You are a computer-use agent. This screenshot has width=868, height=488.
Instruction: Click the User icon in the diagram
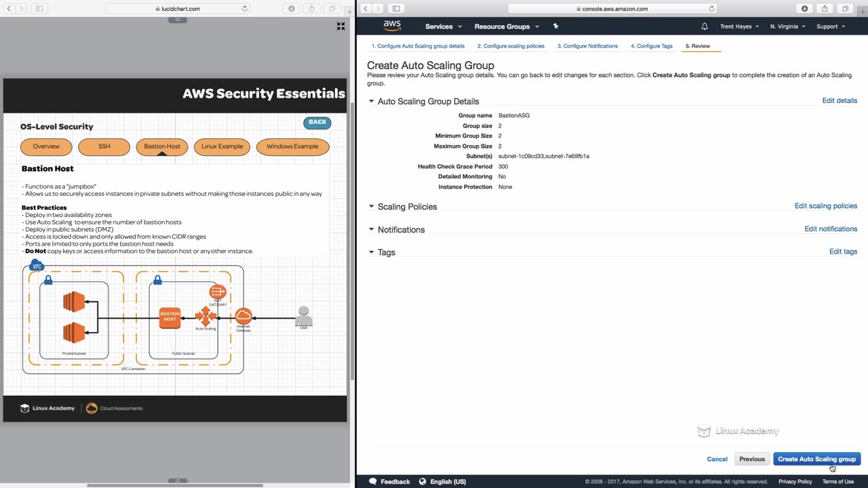pos(304,316)
